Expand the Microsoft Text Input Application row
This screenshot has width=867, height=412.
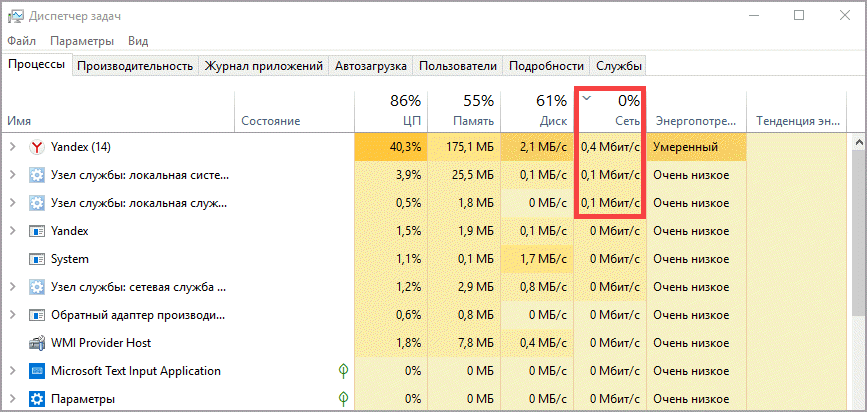tap(13, 371)
